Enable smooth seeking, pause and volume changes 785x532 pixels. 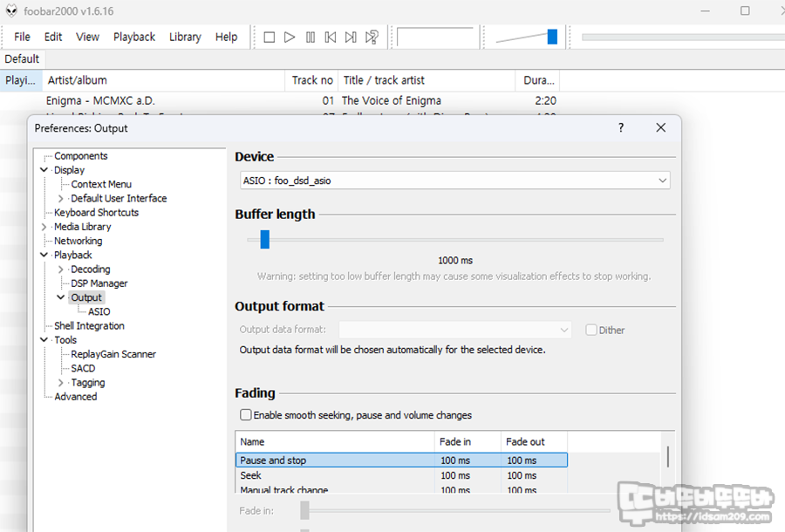tap(245, 415)
